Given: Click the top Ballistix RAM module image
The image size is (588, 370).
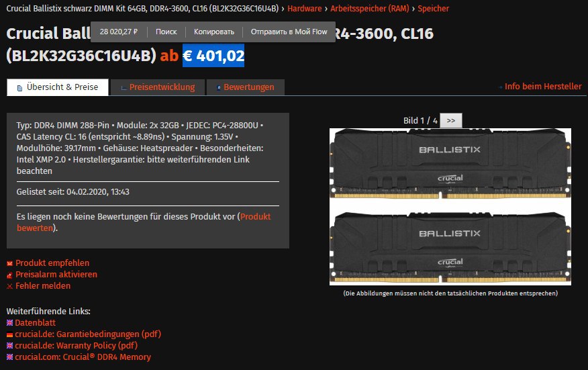Looking at the screenshot, I should (450, 164).
